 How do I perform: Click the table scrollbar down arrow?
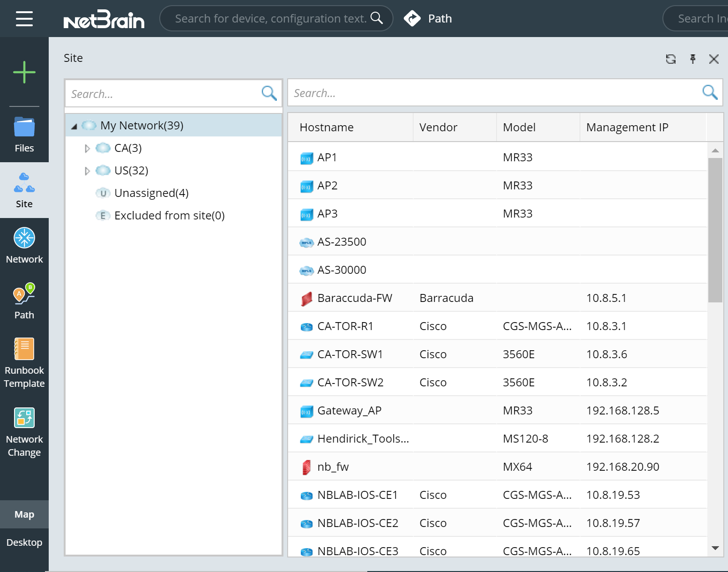pos(715,548)
